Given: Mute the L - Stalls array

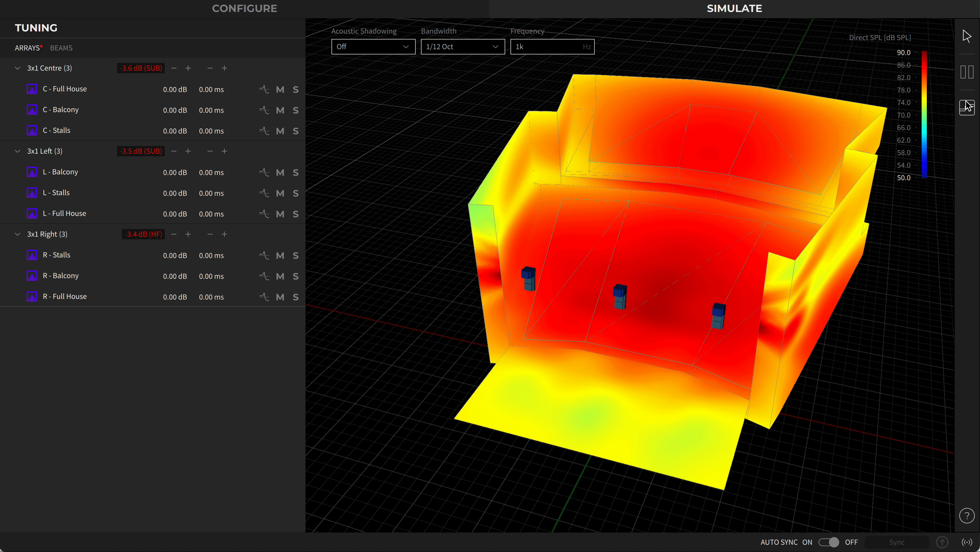Looking at the screenshot, I should tap(280, 193).
